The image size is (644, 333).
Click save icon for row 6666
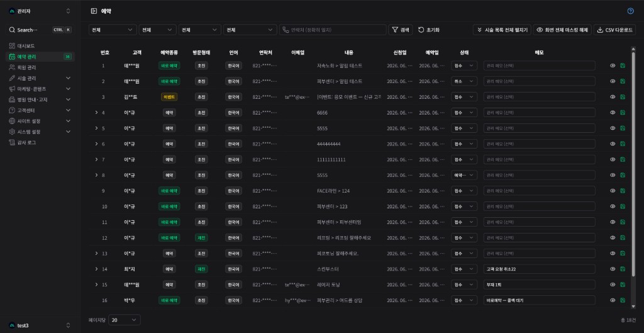click(623, 113)
